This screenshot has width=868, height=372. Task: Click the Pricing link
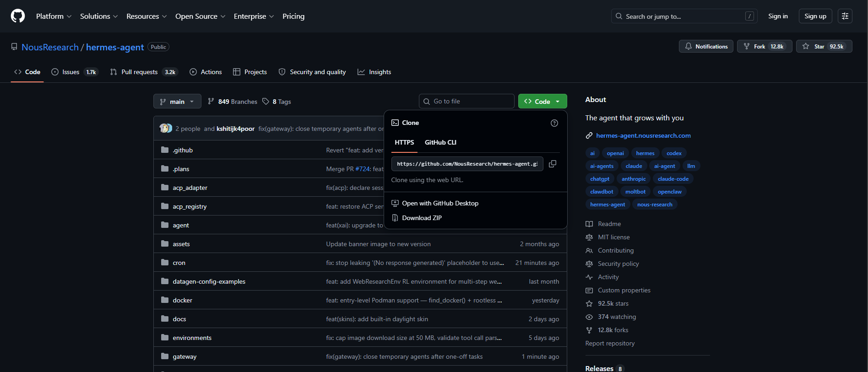tap(293, 16)
